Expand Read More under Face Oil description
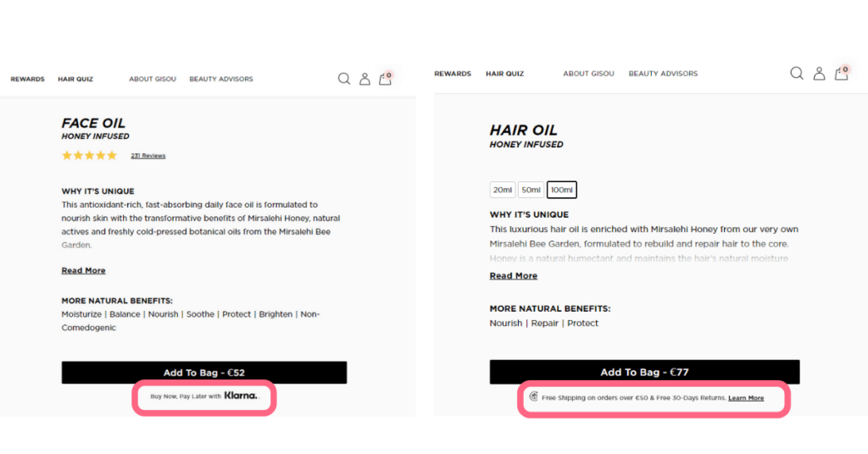 coord(84,270)
